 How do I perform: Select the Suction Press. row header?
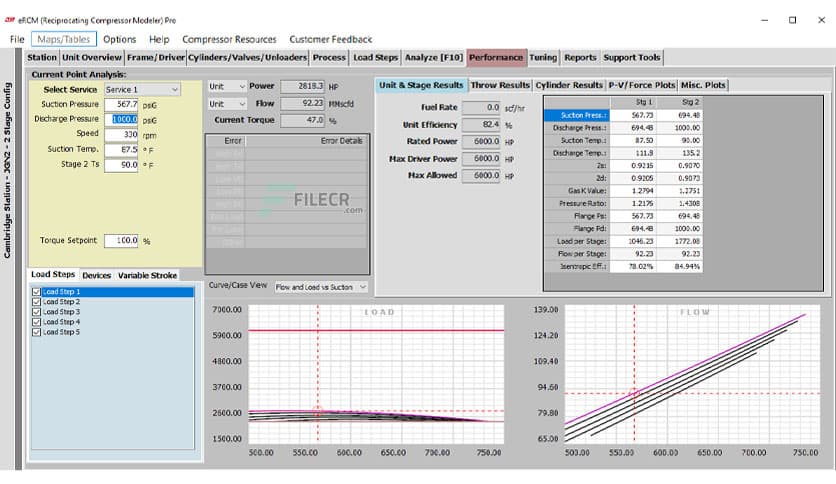click(x=577, y=115)
